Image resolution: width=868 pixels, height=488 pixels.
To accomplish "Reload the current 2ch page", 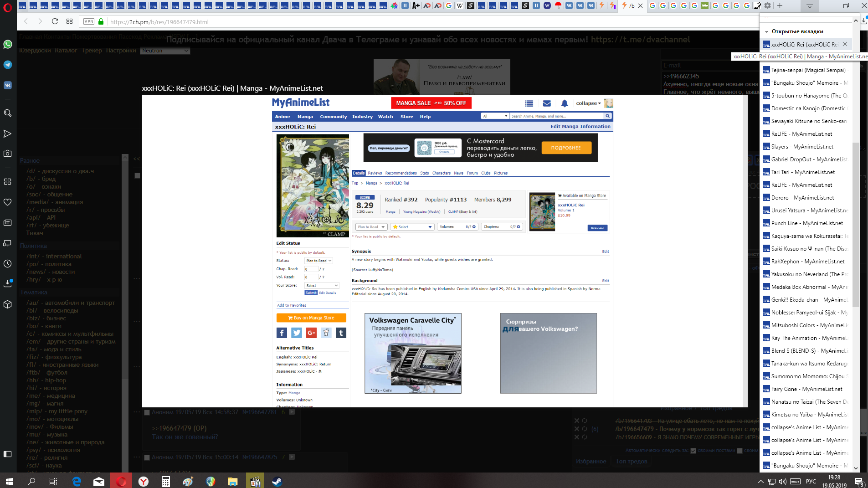I will pos(55,21).
